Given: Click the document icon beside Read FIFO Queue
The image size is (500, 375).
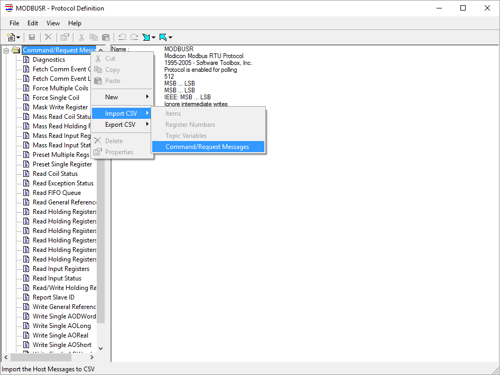Looking at the screenshot, I should (x=26, y=193).
